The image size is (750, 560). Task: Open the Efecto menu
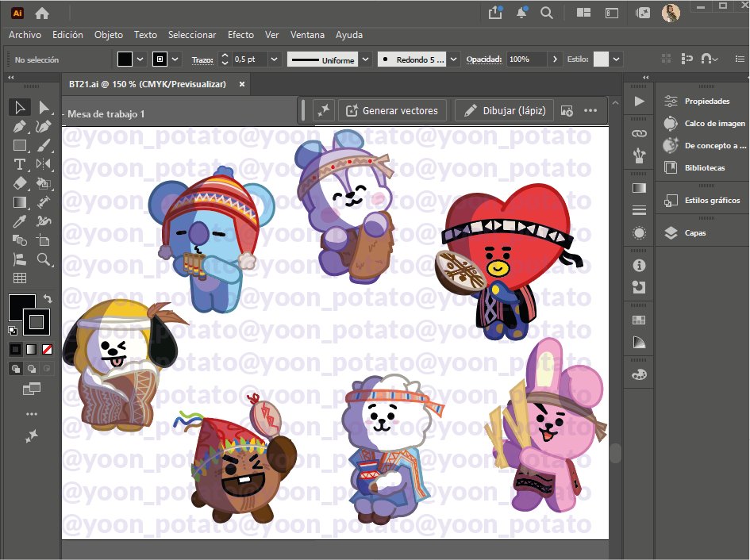(x=240, y=35)
